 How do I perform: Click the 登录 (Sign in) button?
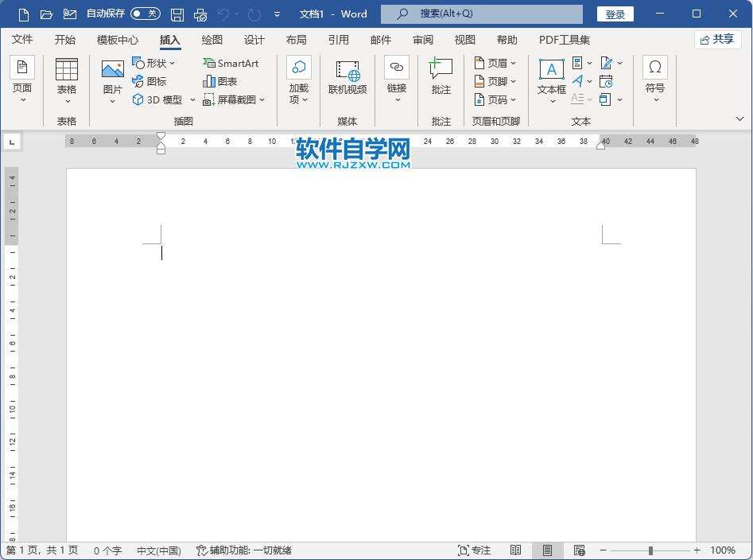click(615, 14)
